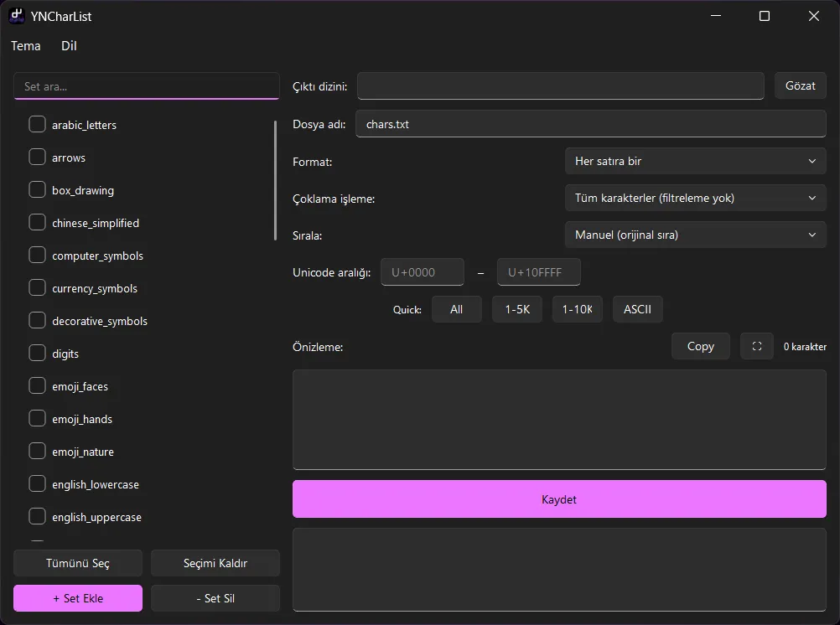
Task: Open the Dil menu
Action: 69,46
